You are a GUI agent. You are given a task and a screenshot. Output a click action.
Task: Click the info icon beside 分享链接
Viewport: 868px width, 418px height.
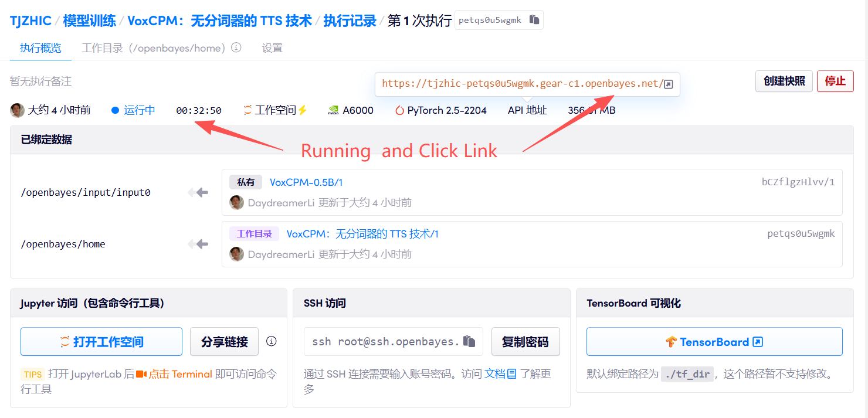pos(271,341)
